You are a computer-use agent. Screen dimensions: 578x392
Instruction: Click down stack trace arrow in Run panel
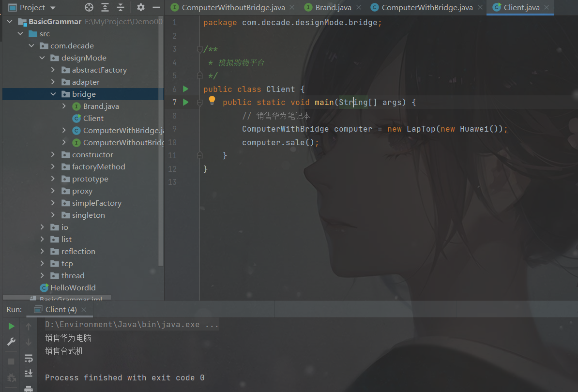point(29,342)
